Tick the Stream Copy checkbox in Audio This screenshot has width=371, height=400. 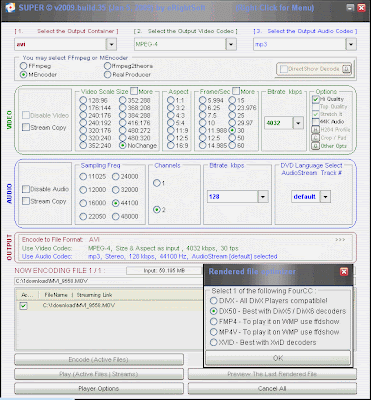pos(26,201)
